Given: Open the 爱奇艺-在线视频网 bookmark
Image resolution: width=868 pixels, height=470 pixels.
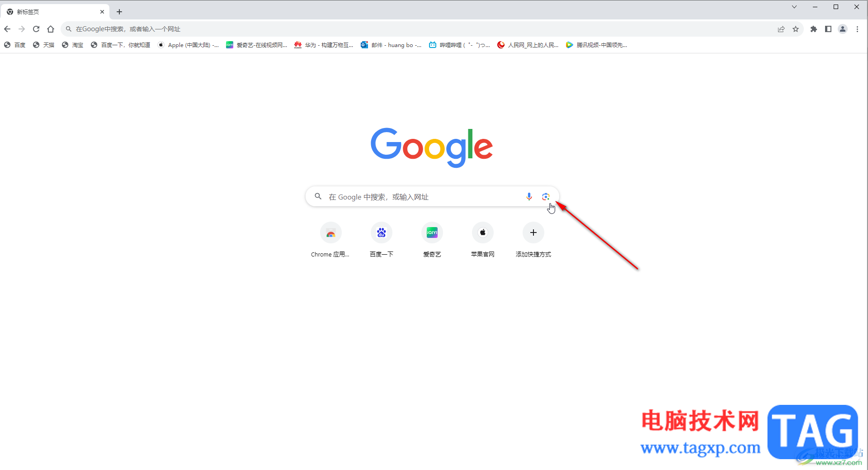Looking at the screenshot, I should (257, 45).
